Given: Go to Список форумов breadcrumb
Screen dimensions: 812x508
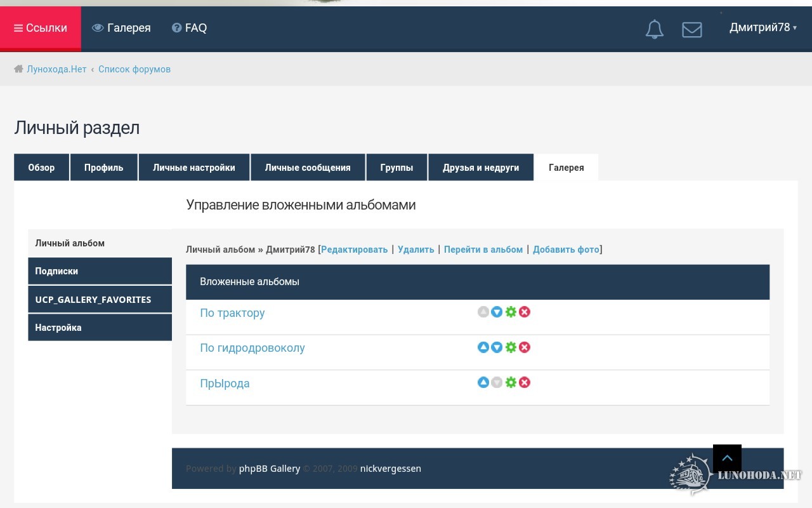Looking at the screenshot, I should pyautogui.click(x=134, y=69).
